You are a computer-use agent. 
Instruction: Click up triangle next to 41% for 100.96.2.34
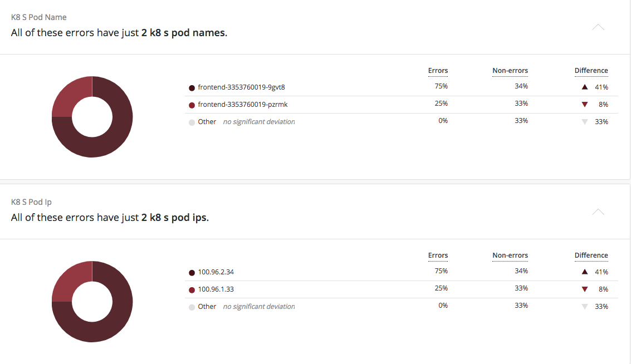[585, 272]
